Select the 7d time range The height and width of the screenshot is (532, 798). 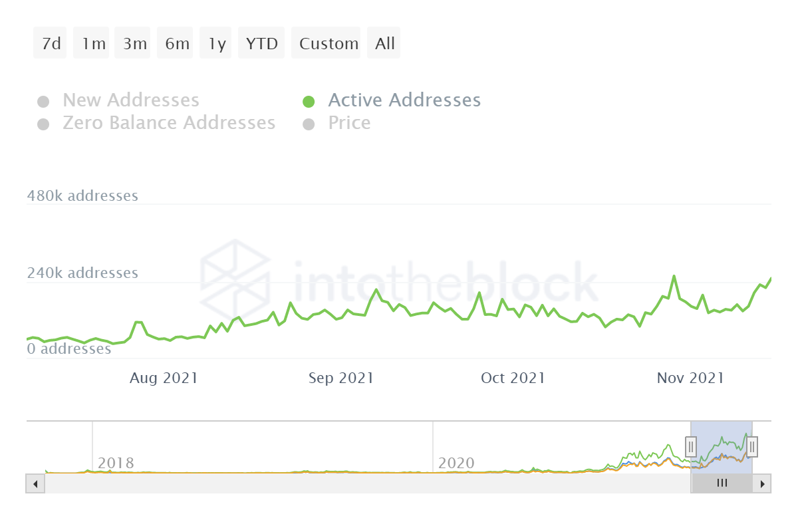(51, 44)
